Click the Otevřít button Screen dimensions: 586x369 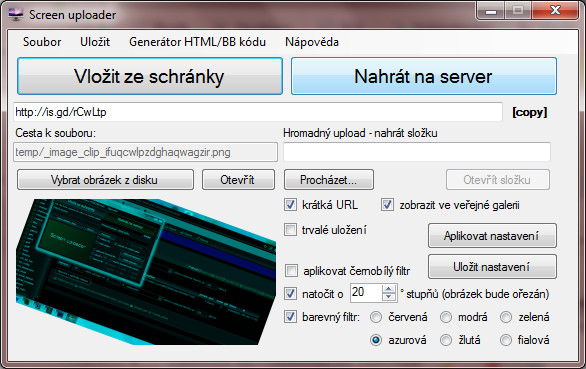pyautogui.click(x=238, y=180)
